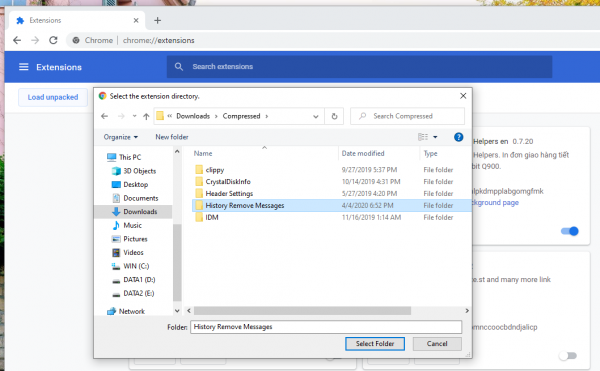This screenshot has height=371, width=600.
Task: Expand the address bar path dropdown
Action: click(x=316, y=116)
